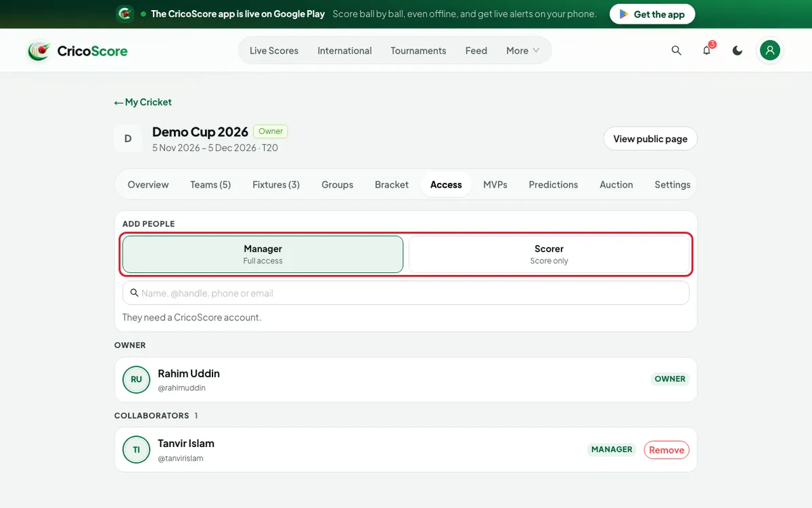
Task: Click the TI avatar for Tanvir Islam
Action: 136,450
